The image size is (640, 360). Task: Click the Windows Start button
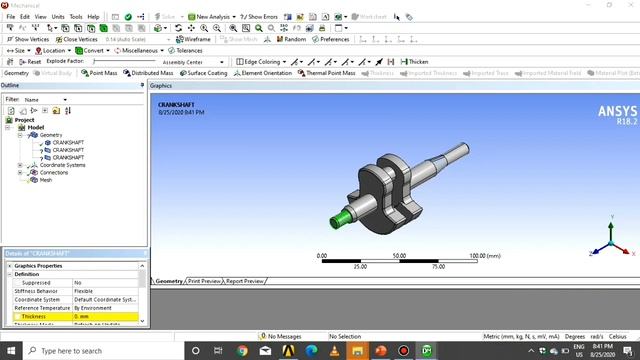click(x=11, y=351)
